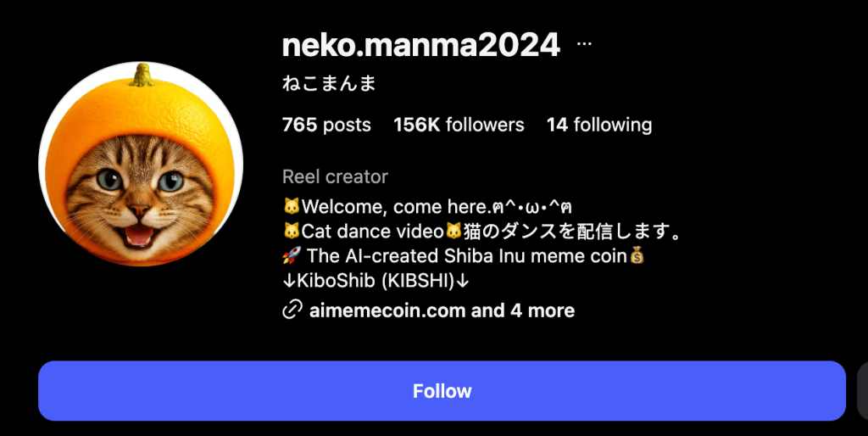This screenshot has height=436, width=868.
Task: Expand the 'and 4 more' links list
Action: tap(522, 310)
